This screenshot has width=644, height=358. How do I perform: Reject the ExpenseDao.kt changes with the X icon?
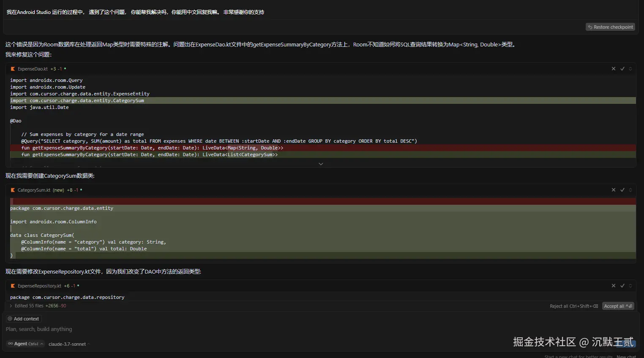click(614, 69)
